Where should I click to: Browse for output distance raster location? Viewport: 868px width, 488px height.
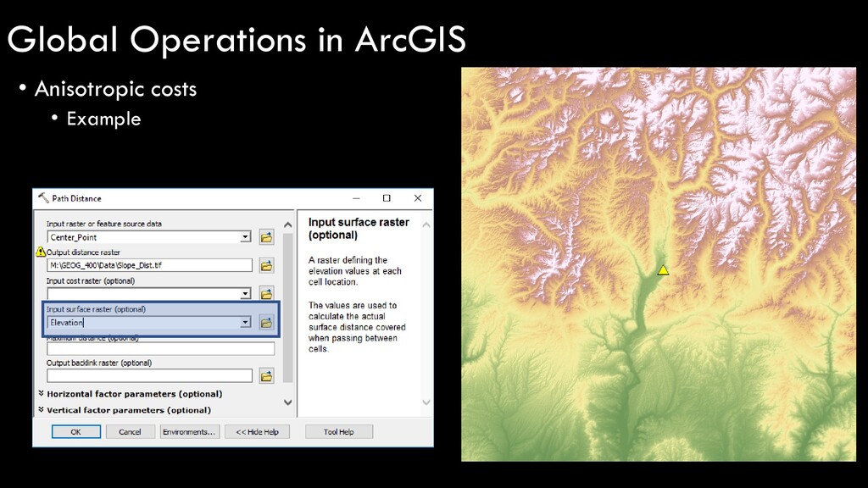pos(266,265)
